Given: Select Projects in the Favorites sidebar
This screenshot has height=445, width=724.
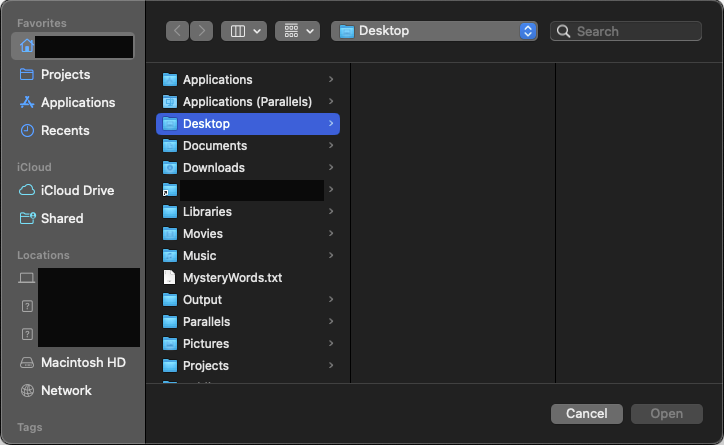Looking at the screenshot, I should tap(65, 75).
